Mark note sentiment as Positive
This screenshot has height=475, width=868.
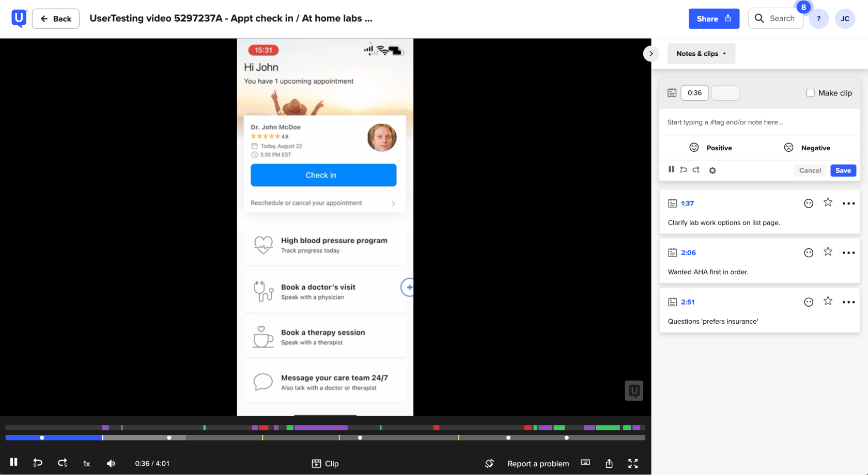click(x=711, y=148)
